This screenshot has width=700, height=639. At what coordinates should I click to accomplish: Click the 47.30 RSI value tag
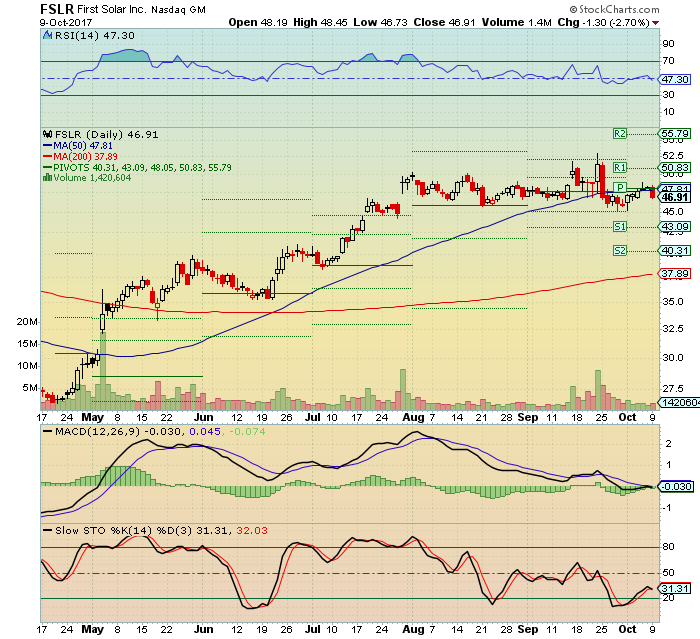click(675, 79)
